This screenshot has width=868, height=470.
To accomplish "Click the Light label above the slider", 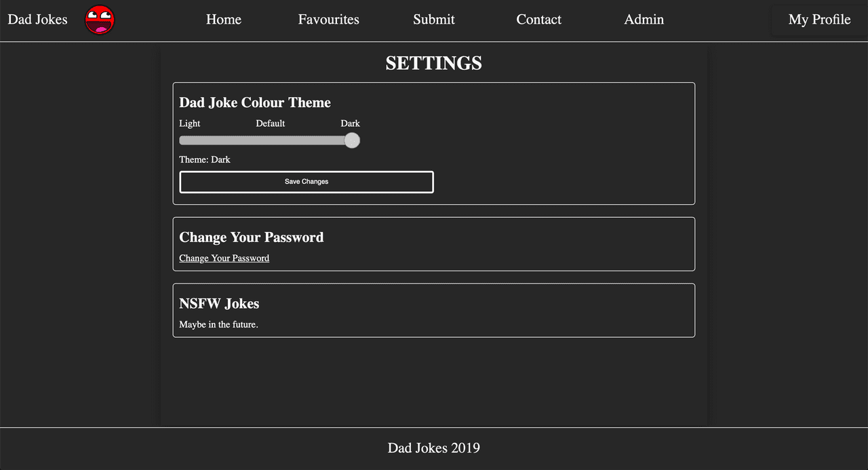I will 190,123.
